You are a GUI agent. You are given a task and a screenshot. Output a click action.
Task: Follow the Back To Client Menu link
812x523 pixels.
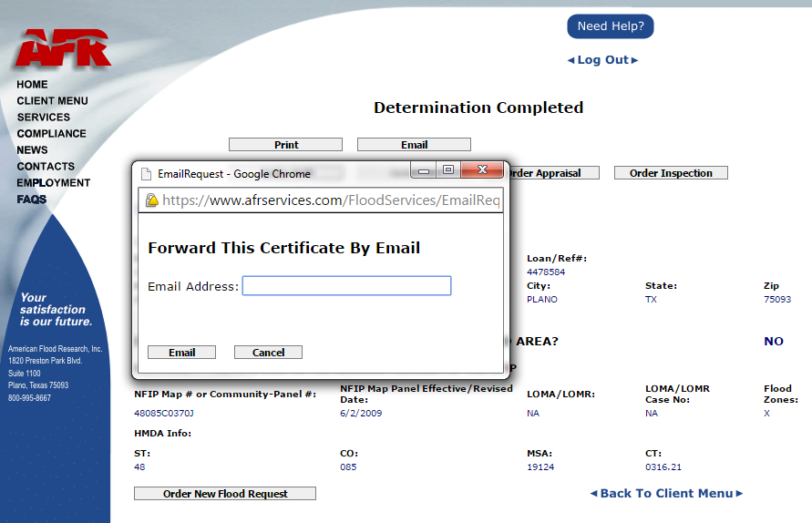pyautogui.click(x=666, y=494)
